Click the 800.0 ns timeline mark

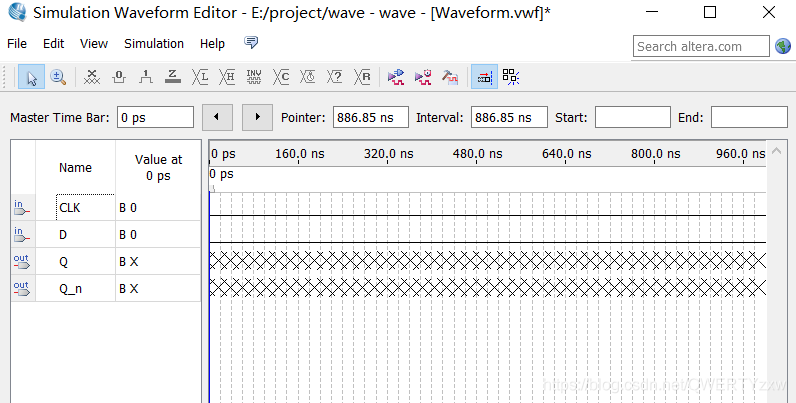[x=655, y=154]
